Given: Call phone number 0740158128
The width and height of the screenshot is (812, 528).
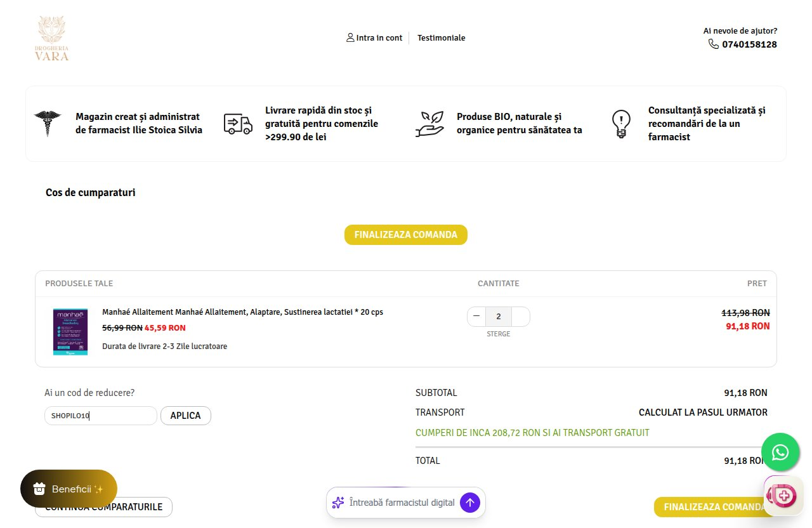Looking at the screenshot, I should [x=749, y=44].
